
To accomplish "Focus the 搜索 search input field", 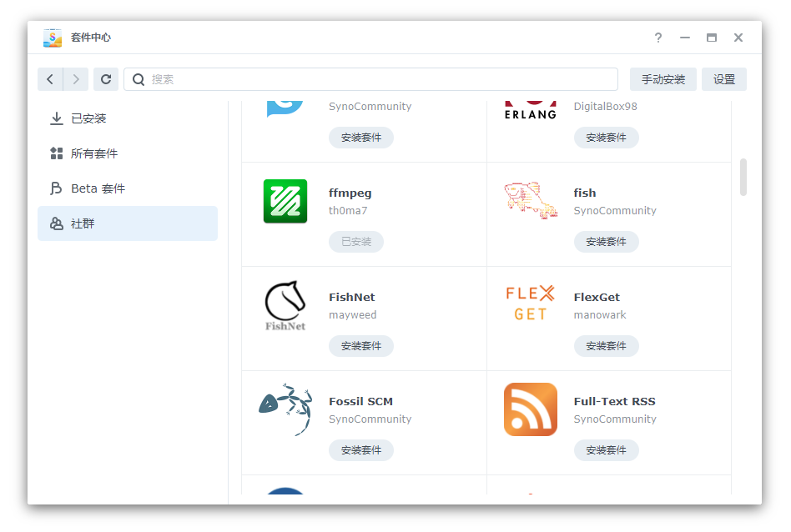I will [x=370, y=79].
